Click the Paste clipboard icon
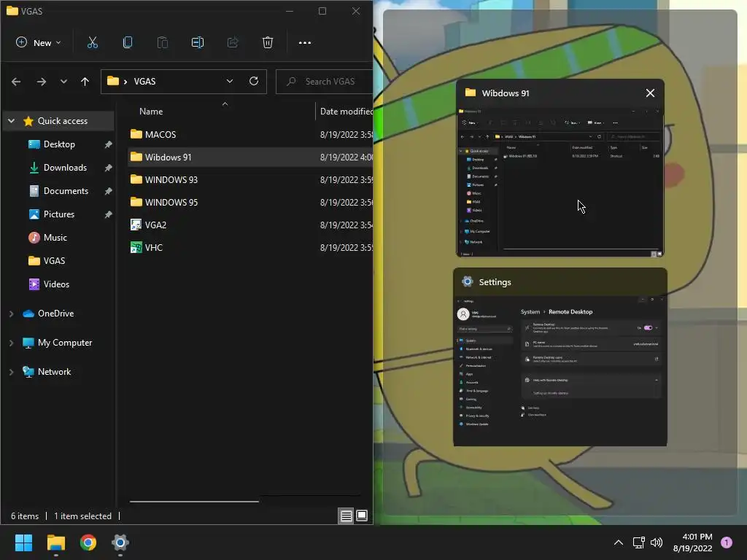The height and width of the screenshot is (560, 747). tap(163, 42)
